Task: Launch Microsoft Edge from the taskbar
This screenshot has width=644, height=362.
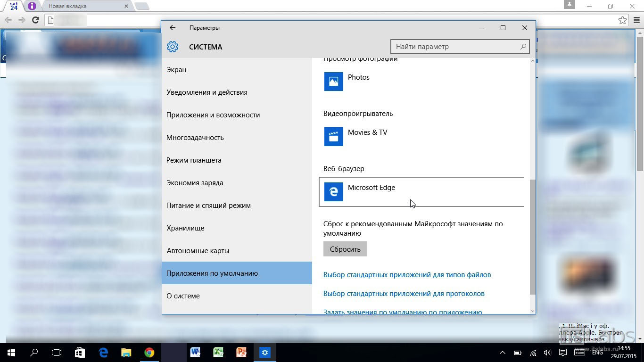Action: [x=103, y=353]
